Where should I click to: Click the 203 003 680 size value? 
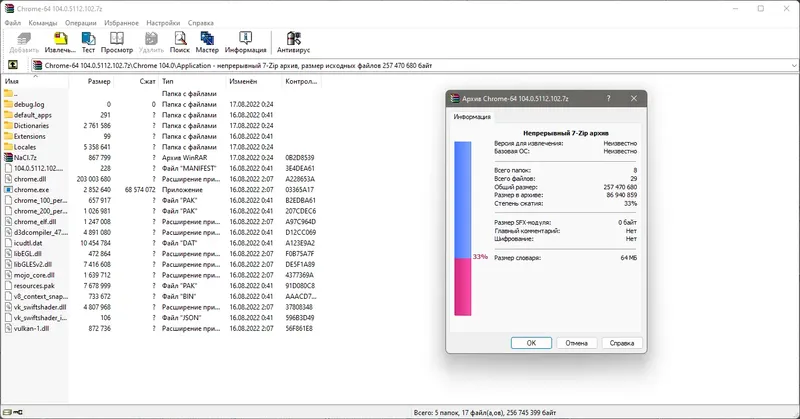[93, 179]
